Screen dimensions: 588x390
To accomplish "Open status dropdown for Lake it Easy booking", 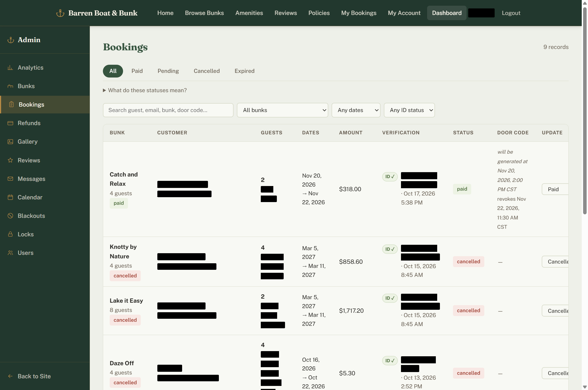I will pos(555,311).
